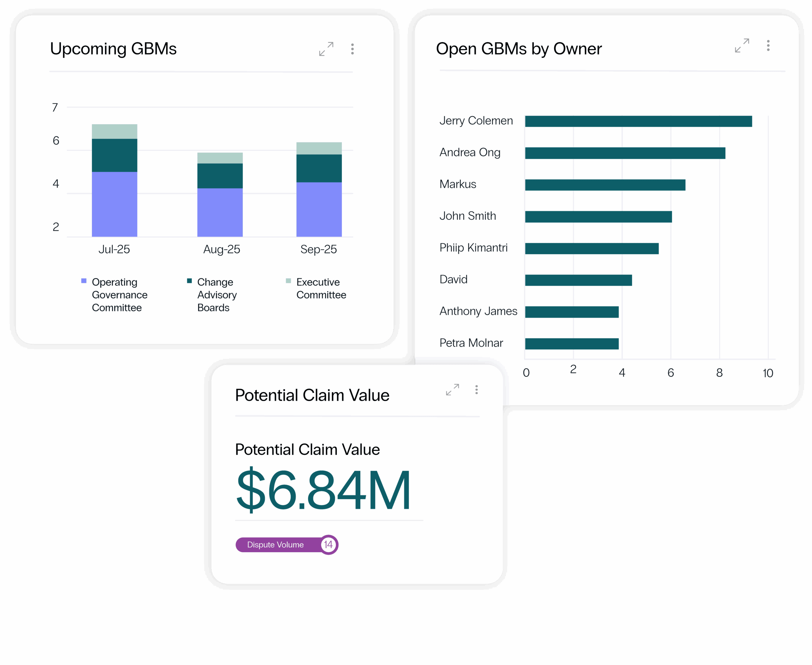The image size is (812, 665).
Task: Open the Potential Claim Value three-dot menu
Action: (x=476, y=390)
